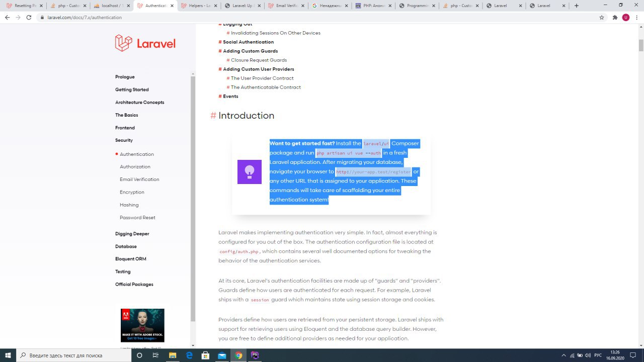Jump to The User Provider Contract
This screenshot has width=644, height=362.
[x=262, y=78]
